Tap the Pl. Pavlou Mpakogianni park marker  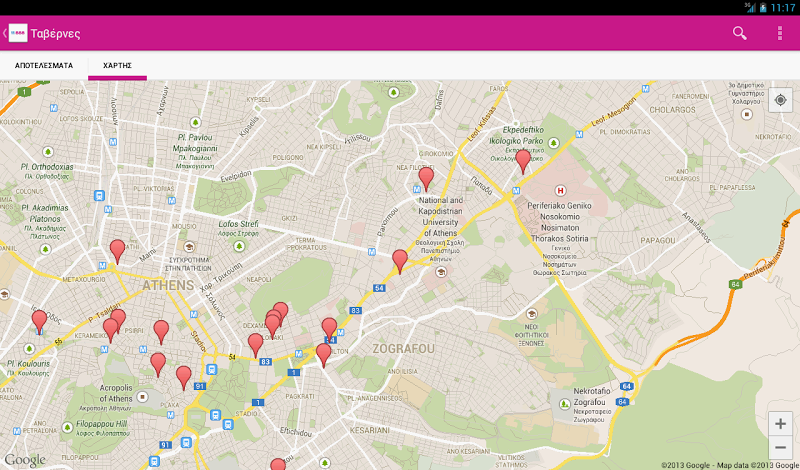coord(195,122)
